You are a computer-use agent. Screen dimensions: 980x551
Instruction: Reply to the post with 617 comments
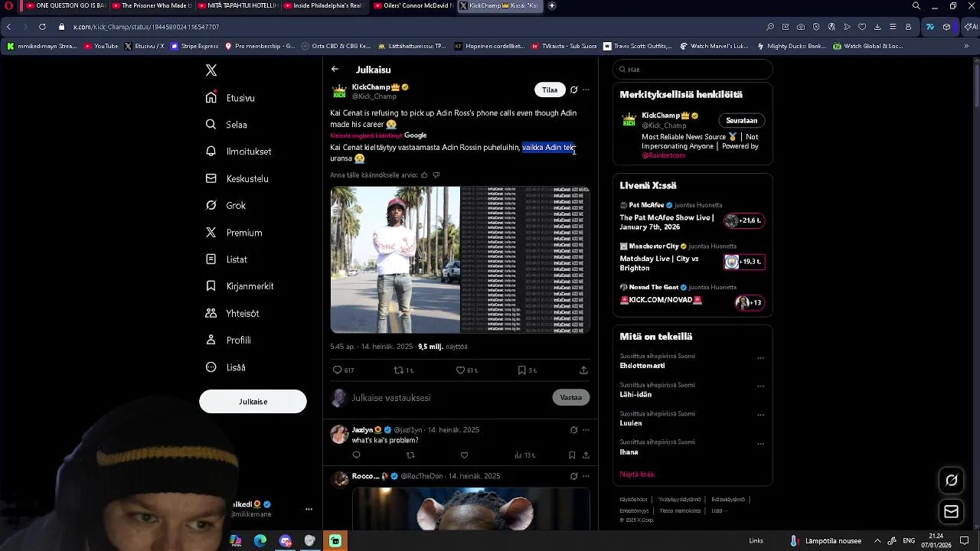343,370
